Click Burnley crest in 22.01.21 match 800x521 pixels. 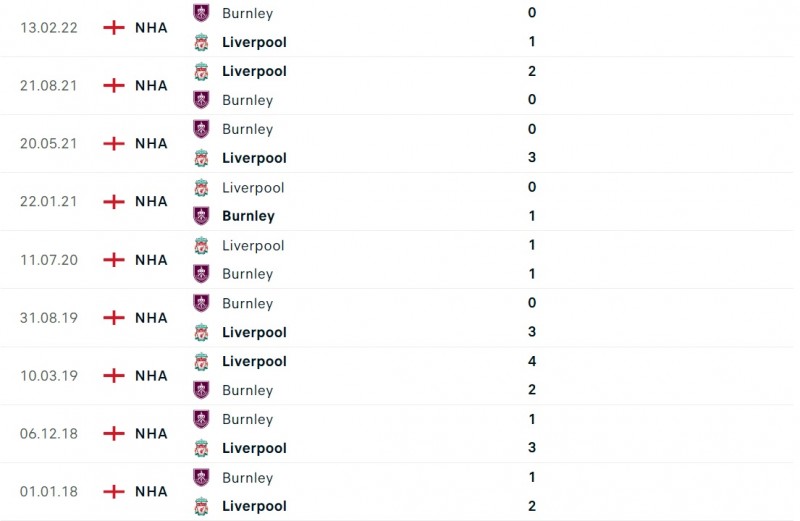(201, 216)
